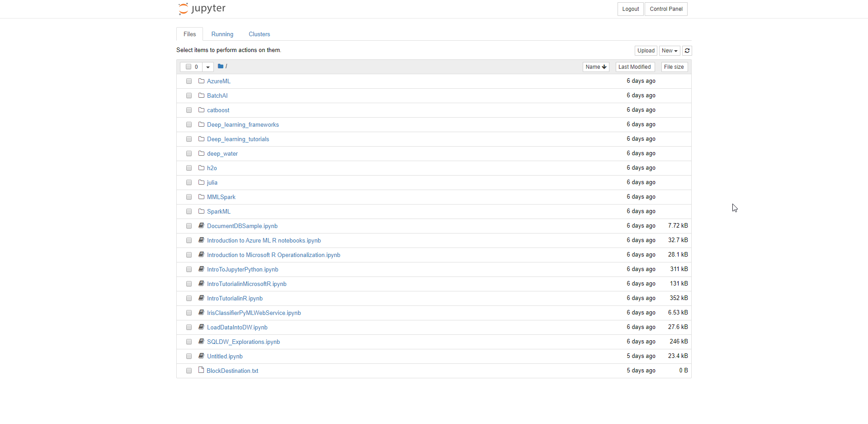Screen dimensions: 868x424
Task: Click the 0 B file size value
Action: 683,371
